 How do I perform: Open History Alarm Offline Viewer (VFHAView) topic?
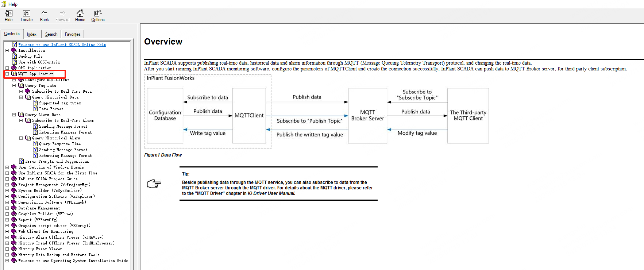point(61,237)
